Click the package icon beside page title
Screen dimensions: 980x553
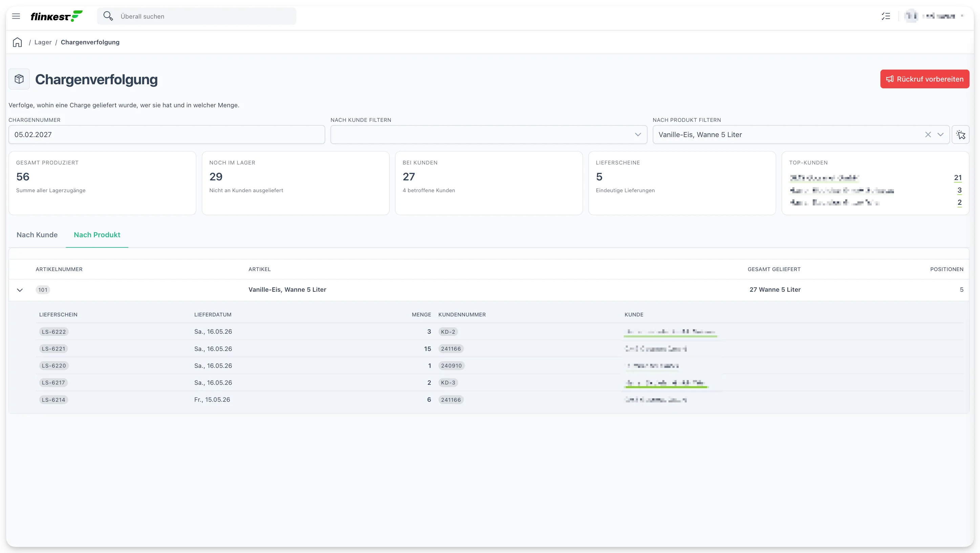[19, 79]
